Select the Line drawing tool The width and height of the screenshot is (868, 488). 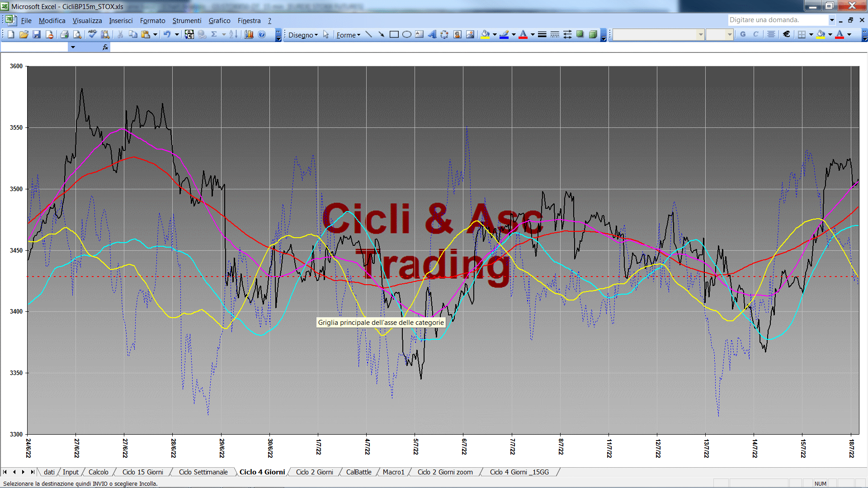click(x=369, y=34)
